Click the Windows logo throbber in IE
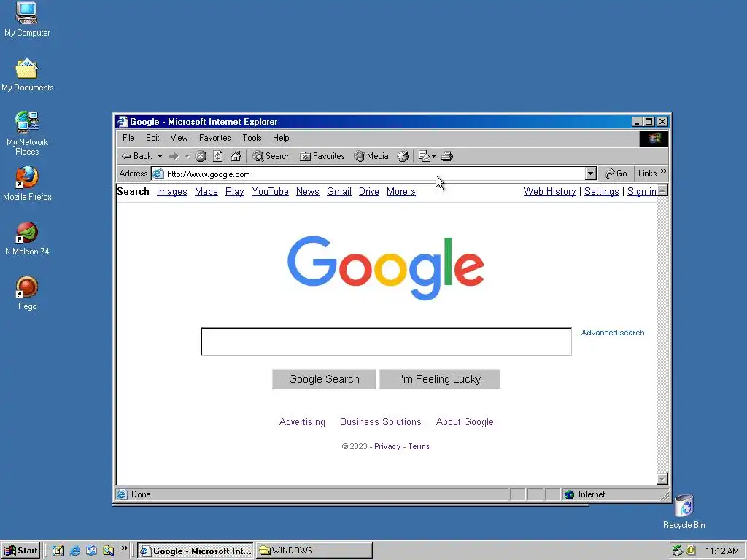Screen dimensions: 747x560 tap(654, 139)
